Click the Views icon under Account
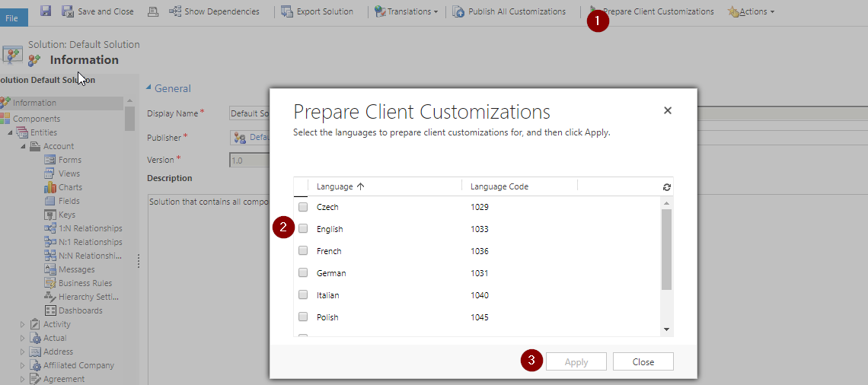The height and width of the screenshot is (385, 868). point(49,173)
